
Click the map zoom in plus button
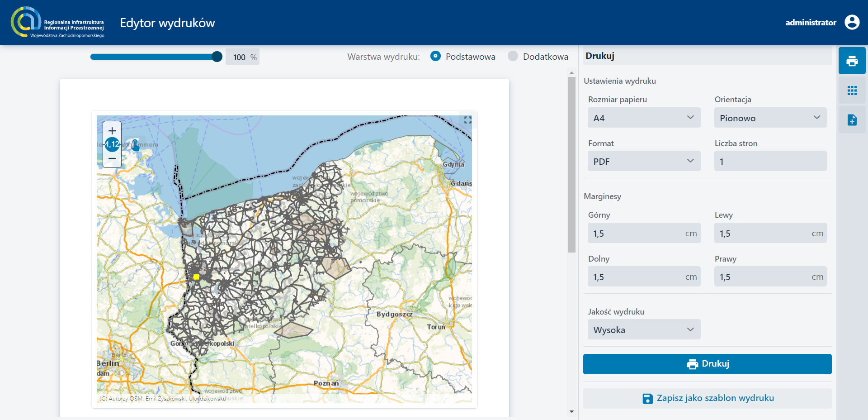coord(112,131)
